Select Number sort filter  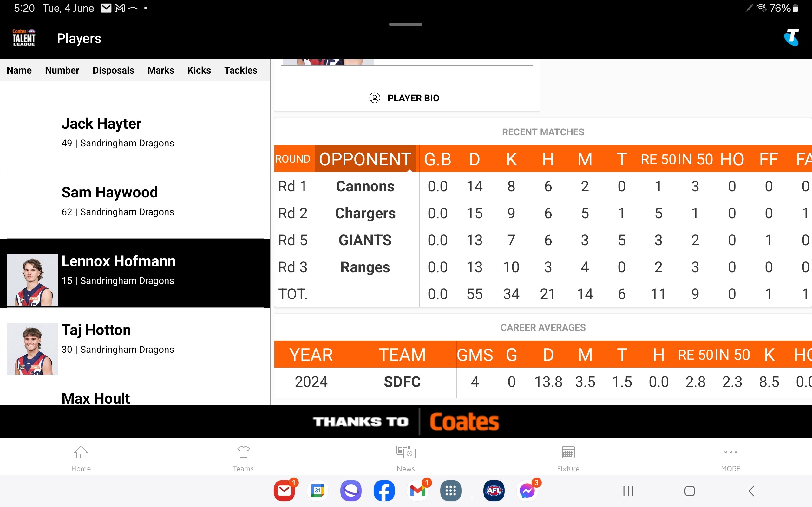click(62, 70)
